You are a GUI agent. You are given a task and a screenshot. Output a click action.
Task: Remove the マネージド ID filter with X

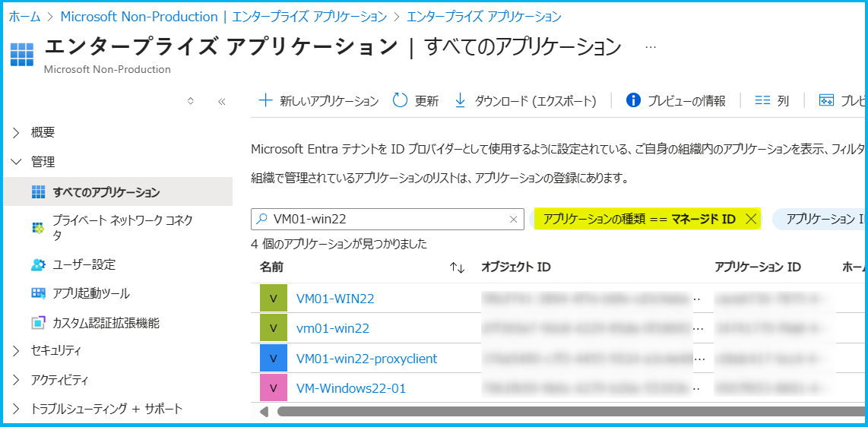pyautogui.click(x=751, y=220)
